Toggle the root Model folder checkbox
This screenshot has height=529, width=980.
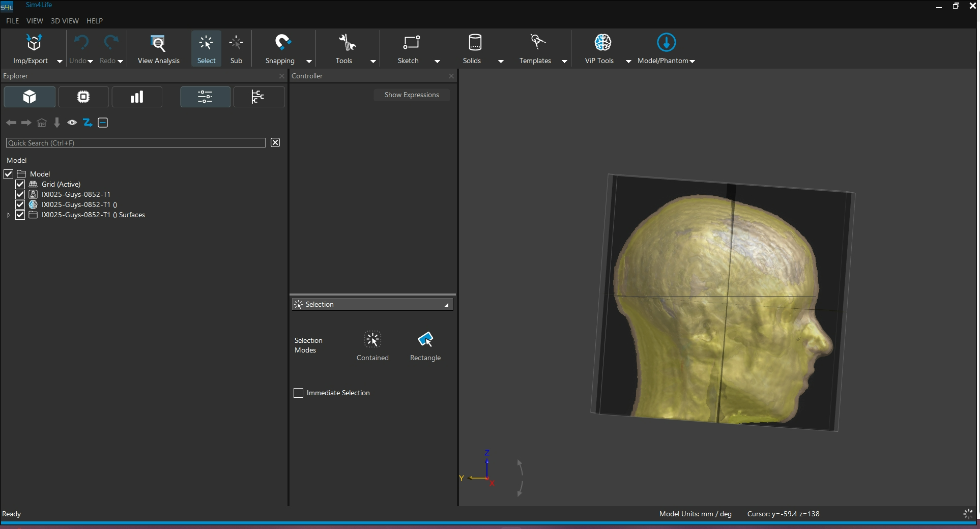coord(9,174)
